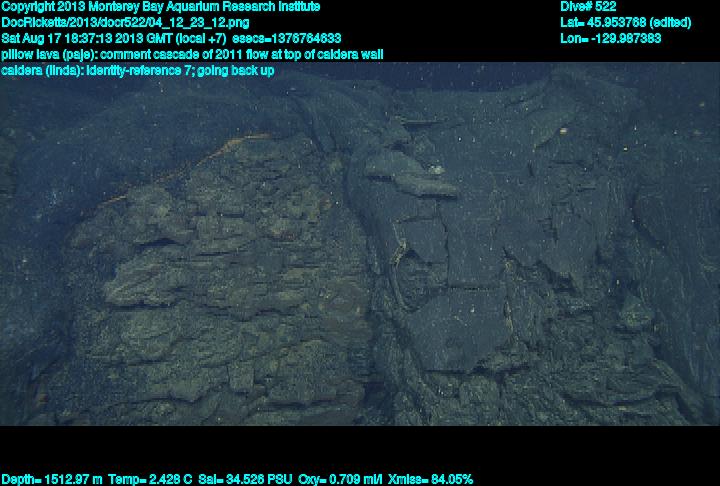Select the Dive# 522 label
This screenshot has height=486, width=720.
588,6
